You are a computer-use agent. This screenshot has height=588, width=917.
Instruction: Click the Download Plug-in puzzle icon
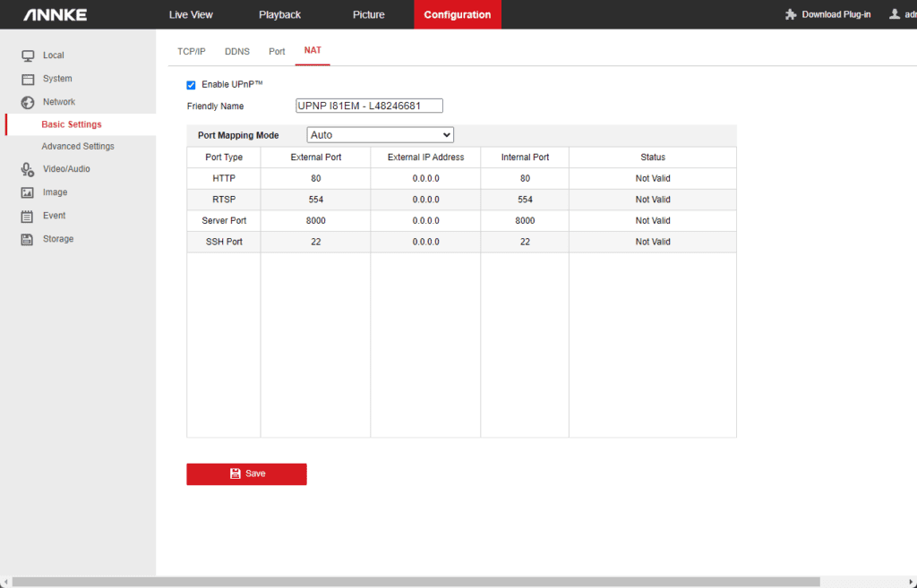791,14
